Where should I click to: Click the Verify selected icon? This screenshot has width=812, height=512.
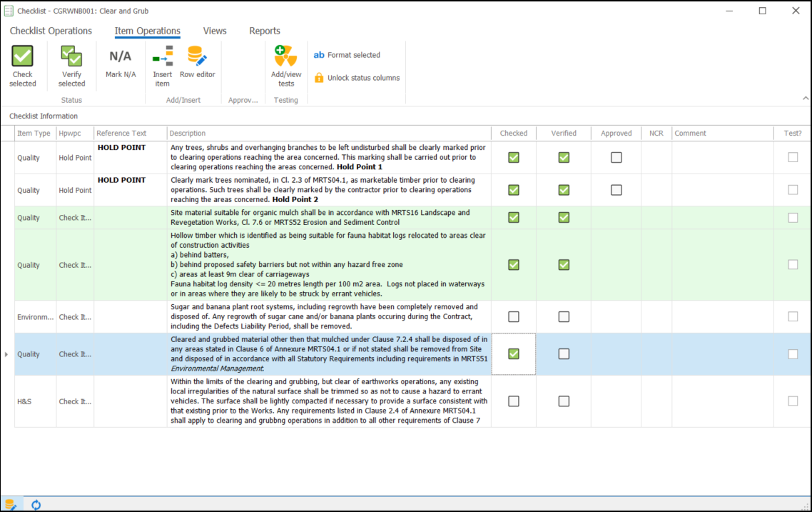[71, 64]
